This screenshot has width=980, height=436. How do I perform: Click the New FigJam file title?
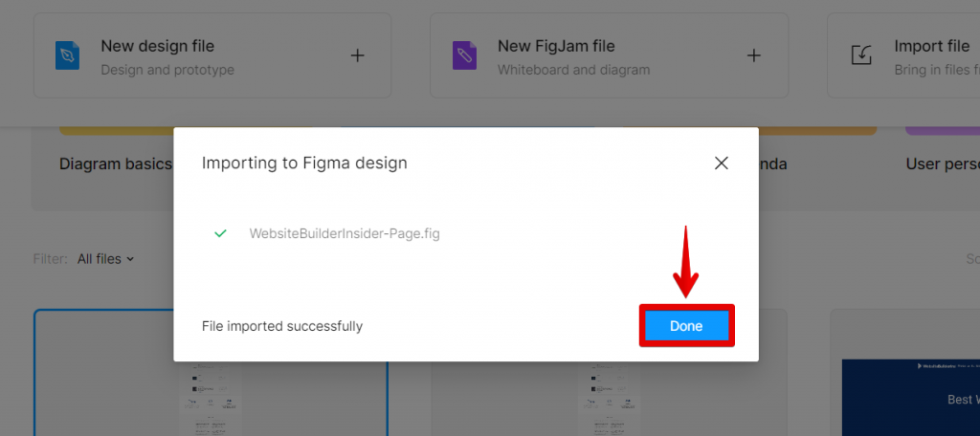click(x=555, y=46)
